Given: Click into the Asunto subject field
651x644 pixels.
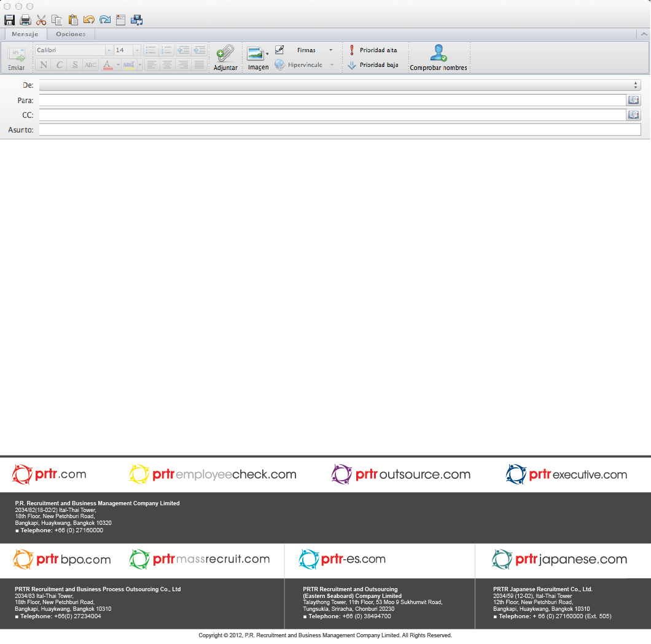Looking at the screenshot, I should 340,130.
